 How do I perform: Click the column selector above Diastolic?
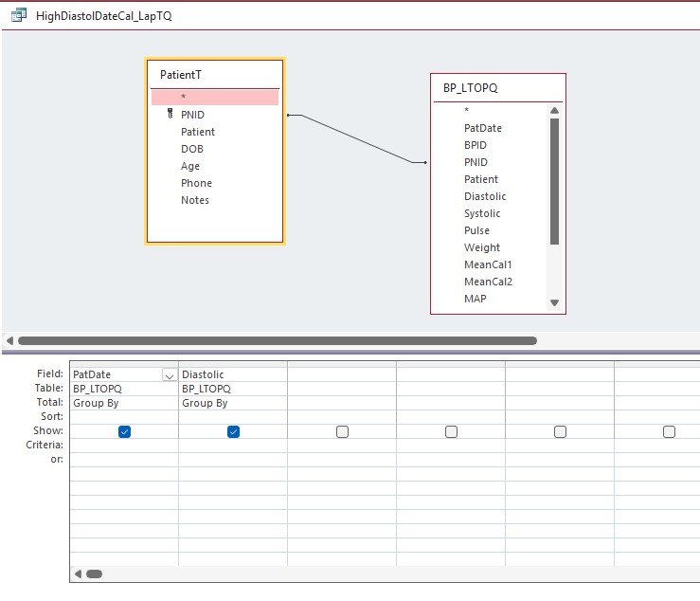[x=233, y=364]
